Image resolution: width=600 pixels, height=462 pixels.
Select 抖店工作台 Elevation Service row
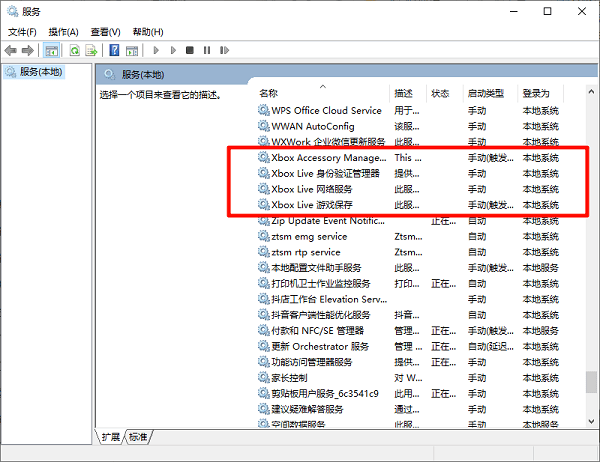409,299
